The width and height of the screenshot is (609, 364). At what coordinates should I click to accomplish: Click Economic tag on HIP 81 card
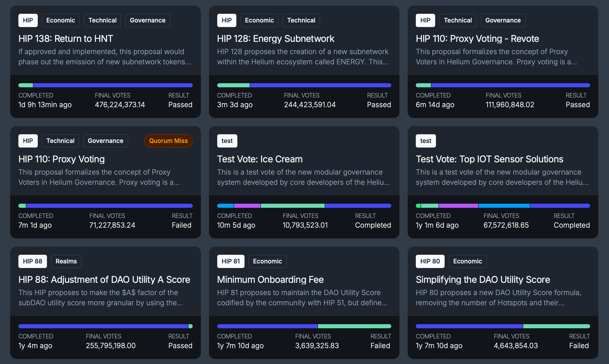pyautogui.click(x=267, y=261)
